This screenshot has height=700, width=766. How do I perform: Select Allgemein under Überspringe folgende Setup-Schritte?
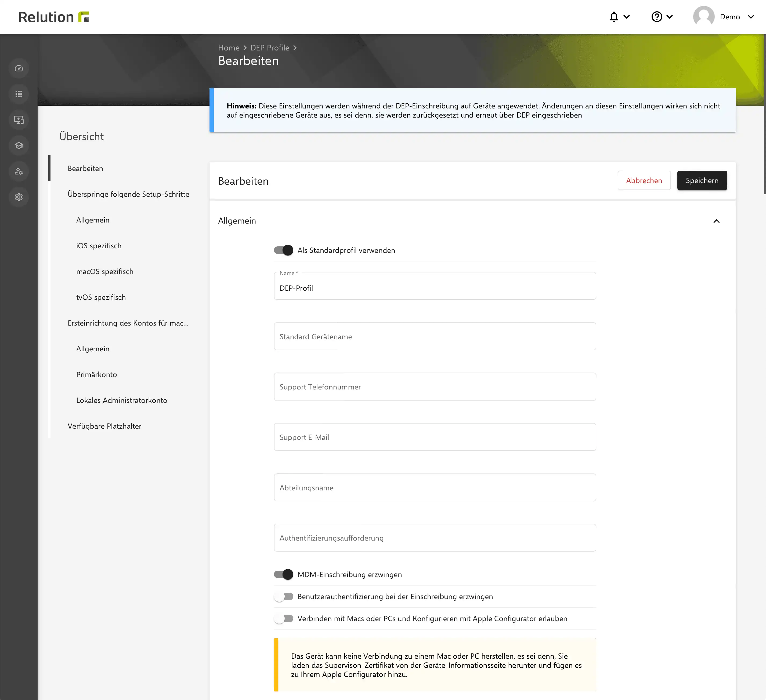[x=93, y=220]
